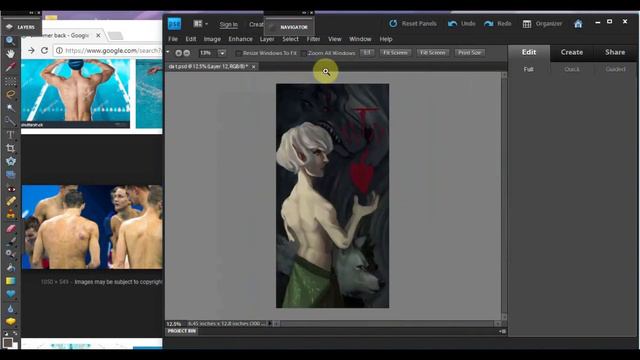The height and width of the screenshot is (360, 640).
Task: Enable Resize Windows To Fit checkbox
Action: pos(238,53)
